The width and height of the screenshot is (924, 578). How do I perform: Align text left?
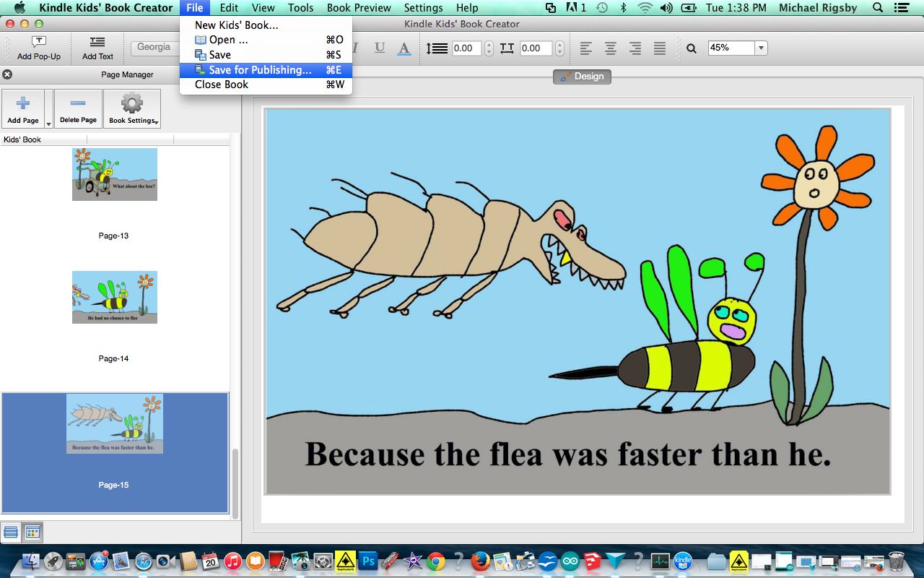coord(586,48)
